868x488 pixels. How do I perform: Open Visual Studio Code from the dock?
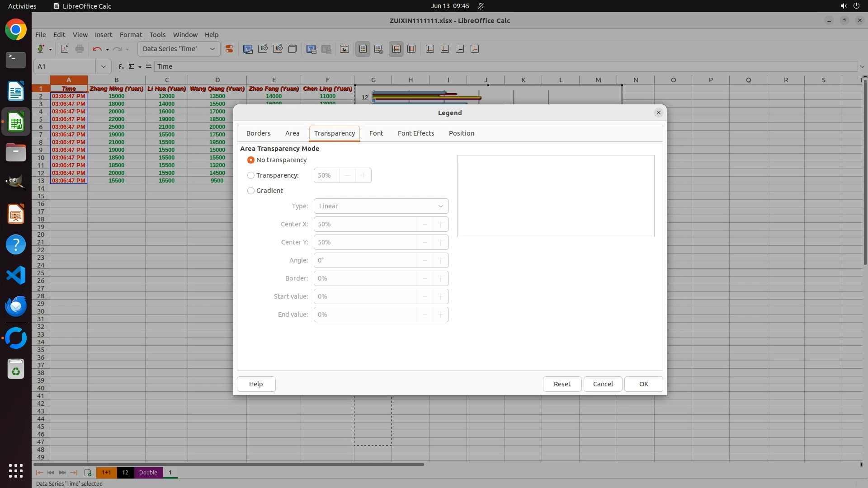pos(16,275)
